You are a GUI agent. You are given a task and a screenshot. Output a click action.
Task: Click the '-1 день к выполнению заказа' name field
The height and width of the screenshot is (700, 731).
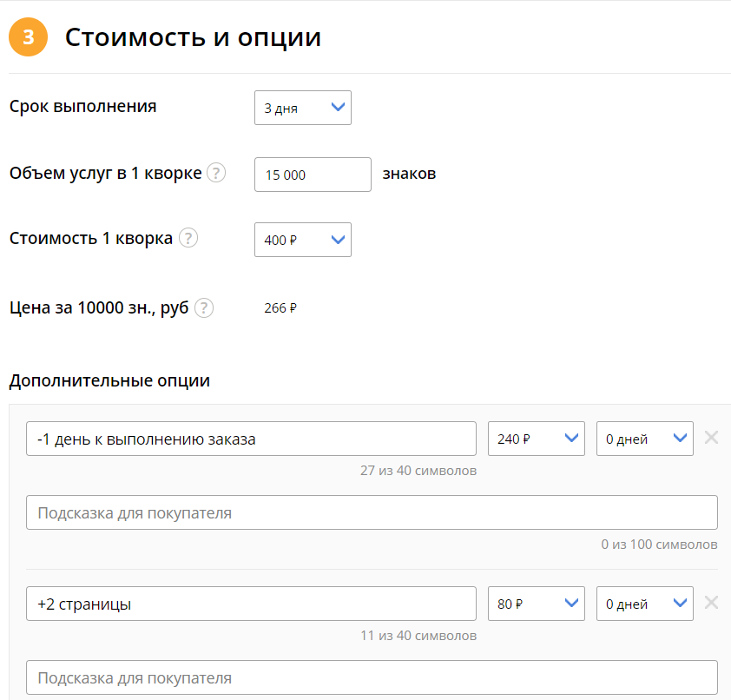click(x=251, y=439)
